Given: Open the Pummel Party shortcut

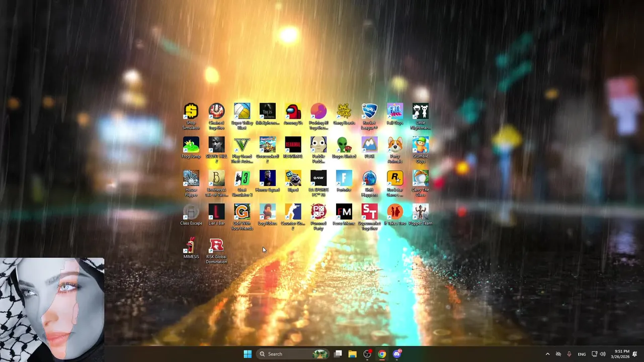Looking at the screenshot, I should click(318, 217).
